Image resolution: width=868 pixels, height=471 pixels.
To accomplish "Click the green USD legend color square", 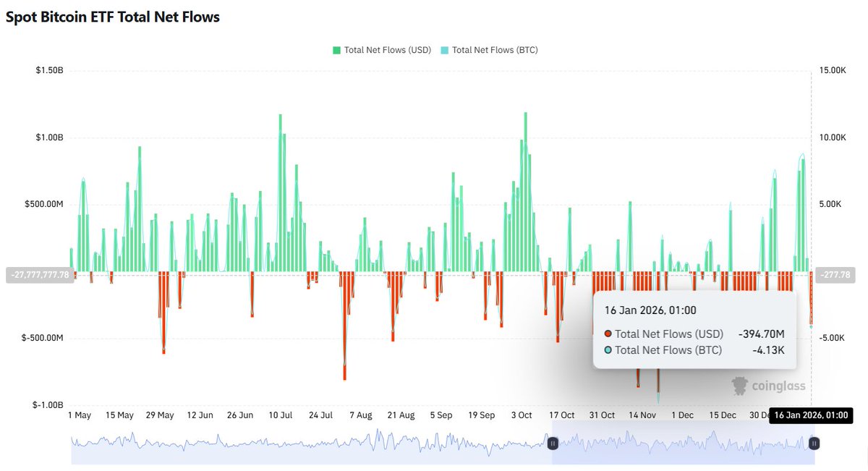I will coord(336,50).
